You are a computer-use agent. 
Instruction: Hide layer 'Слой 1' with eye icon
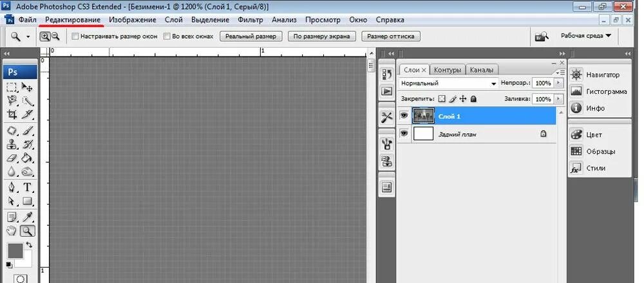404,116
